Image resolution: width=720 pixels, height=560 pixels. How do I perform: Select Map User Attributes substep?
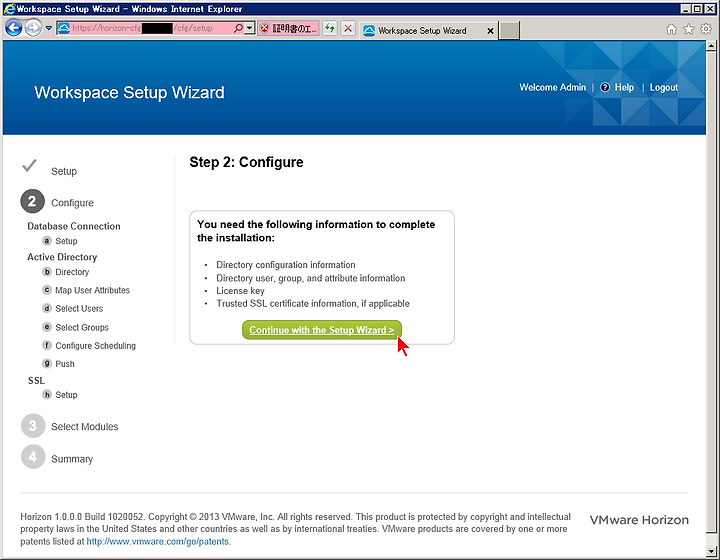pos(92,290)
